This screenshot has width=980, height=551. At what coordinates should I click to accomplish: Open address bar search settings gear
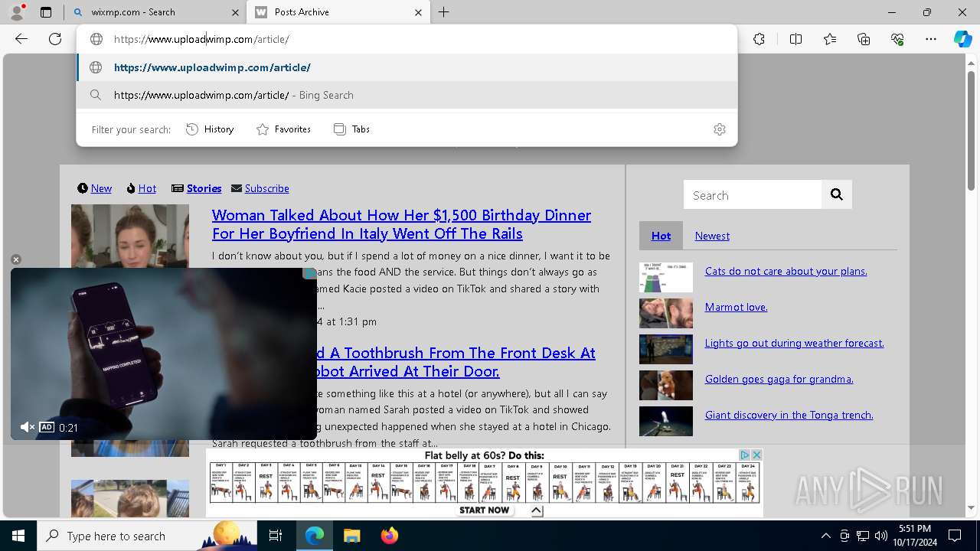(719, 129)
